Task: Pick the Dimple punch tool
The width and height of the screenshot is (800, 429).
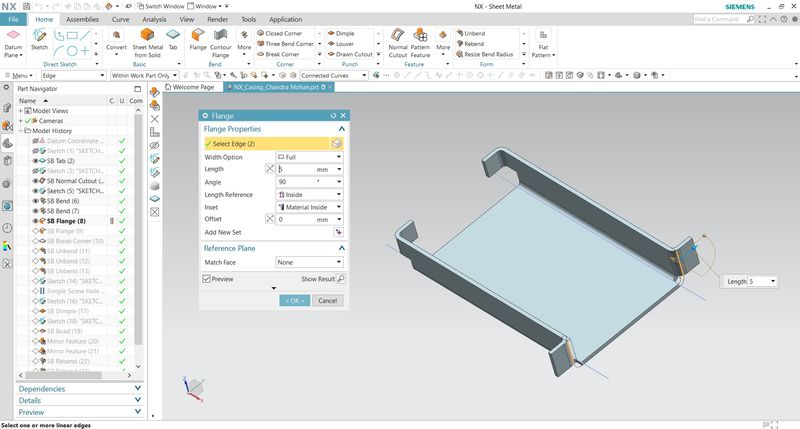Action: [341, 33]
